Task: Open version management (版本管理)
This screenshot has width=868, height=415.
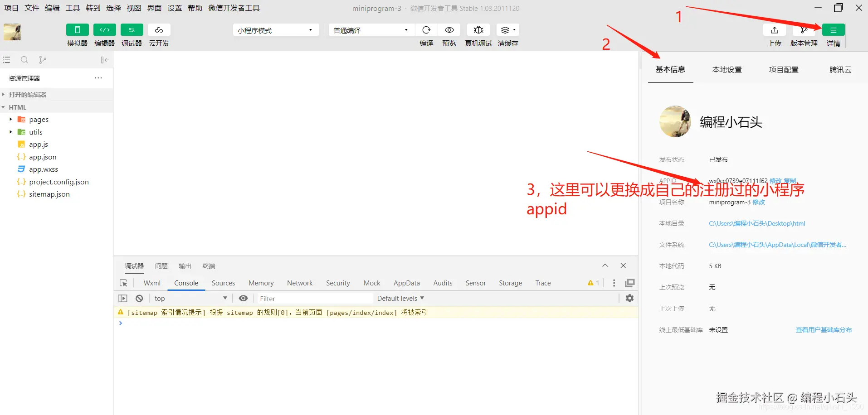Action: point(804,30)
